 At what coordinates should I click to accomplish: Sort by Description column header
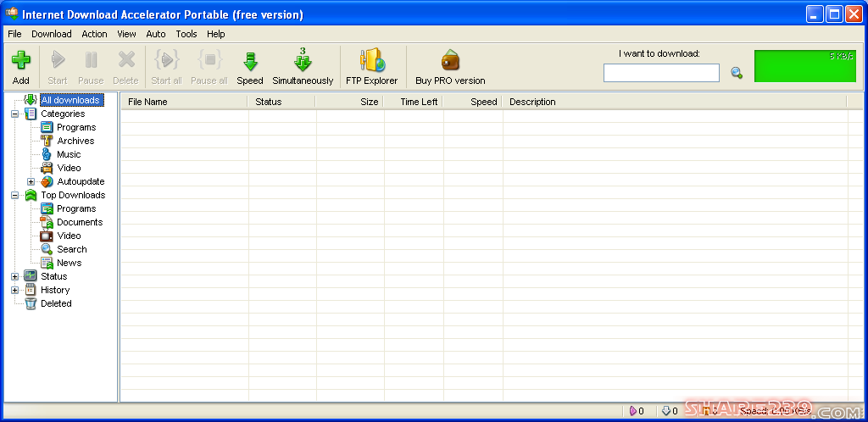674,102
